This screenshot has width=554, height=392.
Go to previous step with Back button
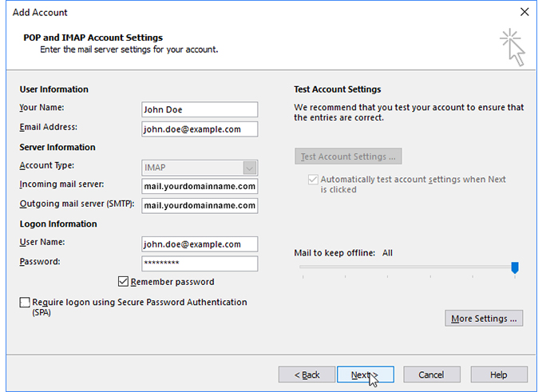coord(307,374)
